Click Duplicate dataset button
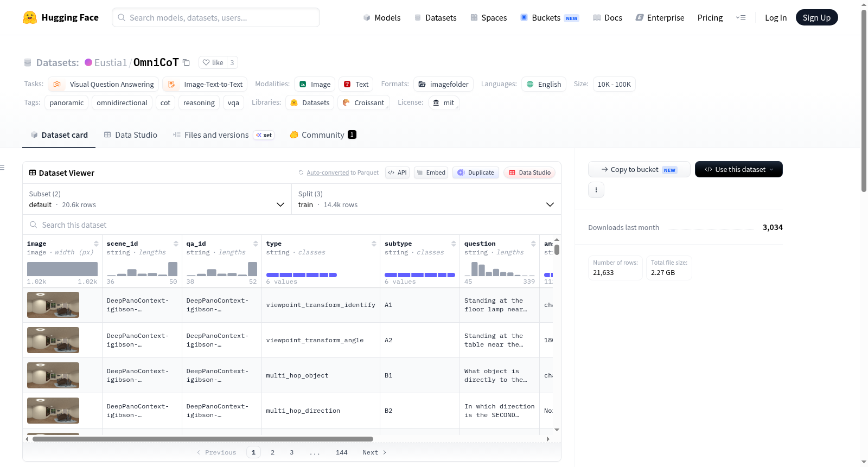 pos(476,172)
